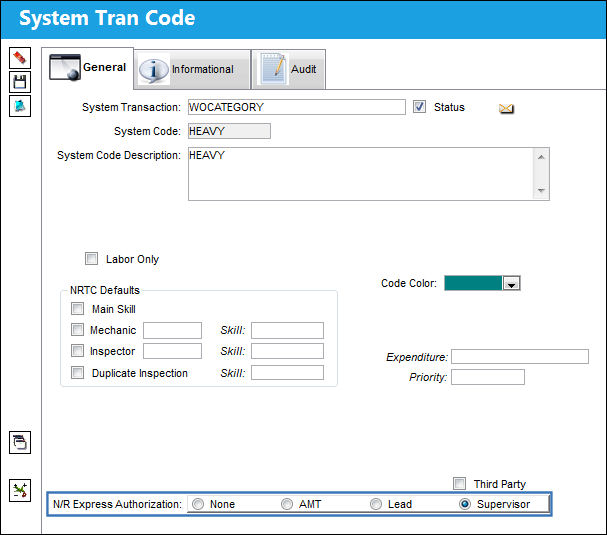Switch to the Audit tab
This screenshot has height=535, width=607.
(289, 69)
